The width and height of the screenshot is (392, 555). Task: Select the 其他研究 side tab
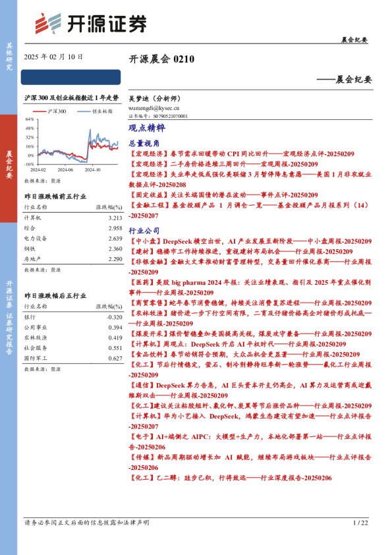pos(9,57)
